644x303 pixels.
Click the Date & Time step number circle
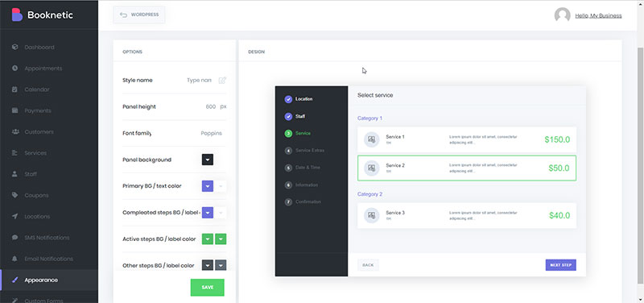[288, 168]
